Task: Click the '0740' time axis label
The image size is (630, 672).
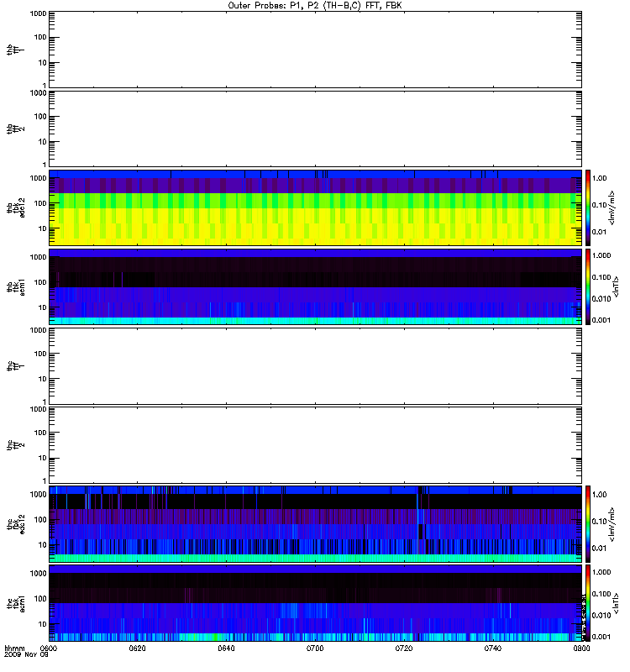Action: [493, 648]
